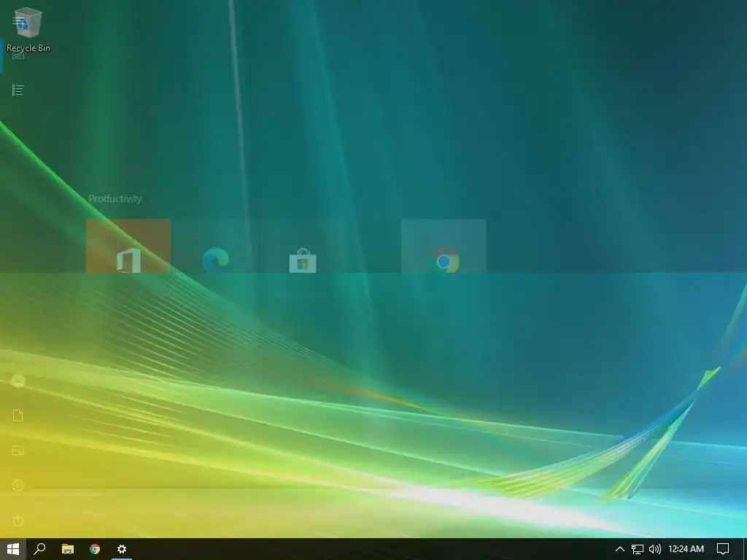Open user account avatar in Start menu
Image resolution: width=747 pixels, height=560 pixels.
click(18, 381)
